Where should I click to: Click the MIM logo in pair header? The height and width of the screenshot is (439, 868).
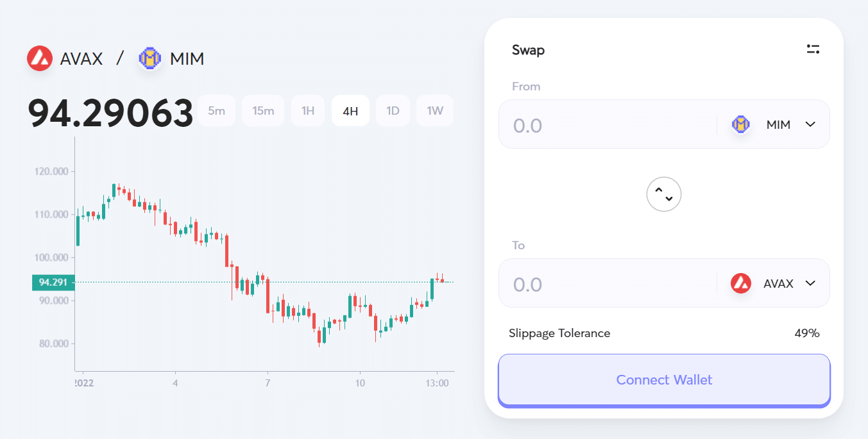click(x=150, y=59)
